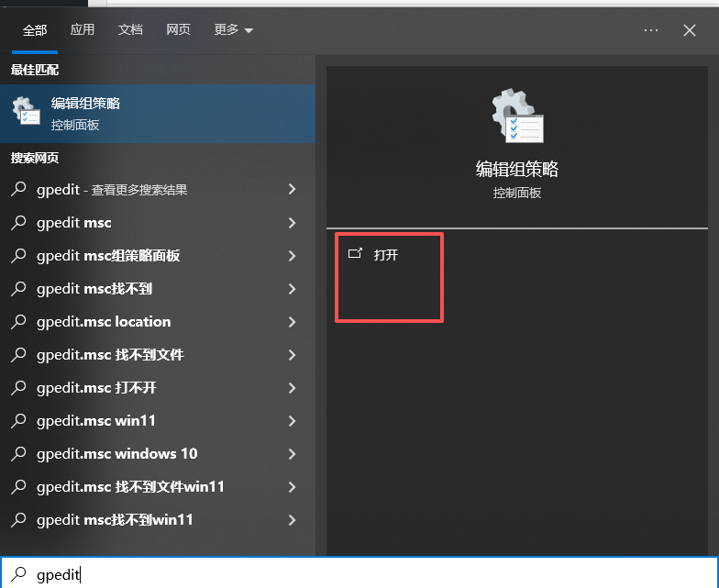The width and height of the screenshot is (719, 588).
Task: Click the three-dots more options icon
Action: click(651, 30)
